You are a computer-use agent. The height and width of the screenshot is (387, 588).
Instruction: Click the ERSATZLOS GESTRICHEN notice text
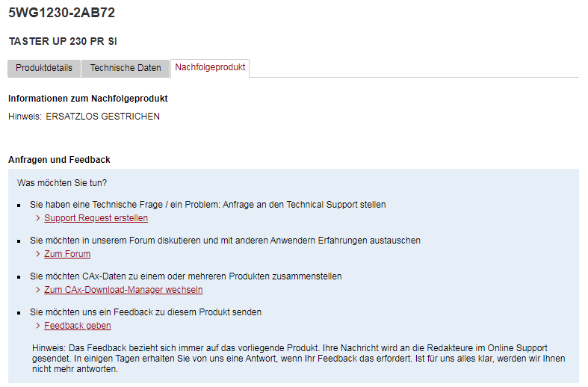(x=102, y=117)
